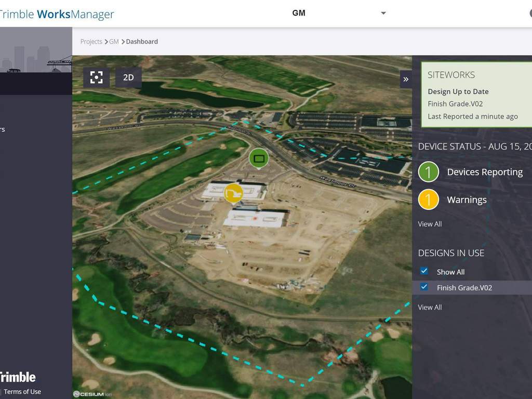Click the Trimble WorksManager logo
The height and width of the screenshot is (399, 532).
pos(56,14)
